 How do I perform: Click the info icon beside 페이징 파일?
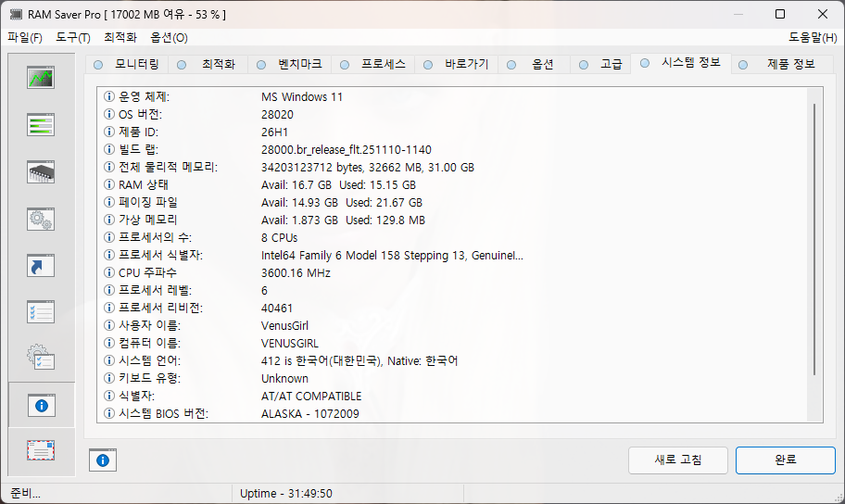coord(108,202)
